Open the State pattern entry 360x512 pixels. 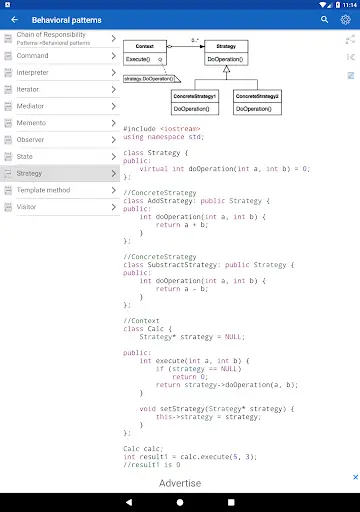[x=60, y=156]
